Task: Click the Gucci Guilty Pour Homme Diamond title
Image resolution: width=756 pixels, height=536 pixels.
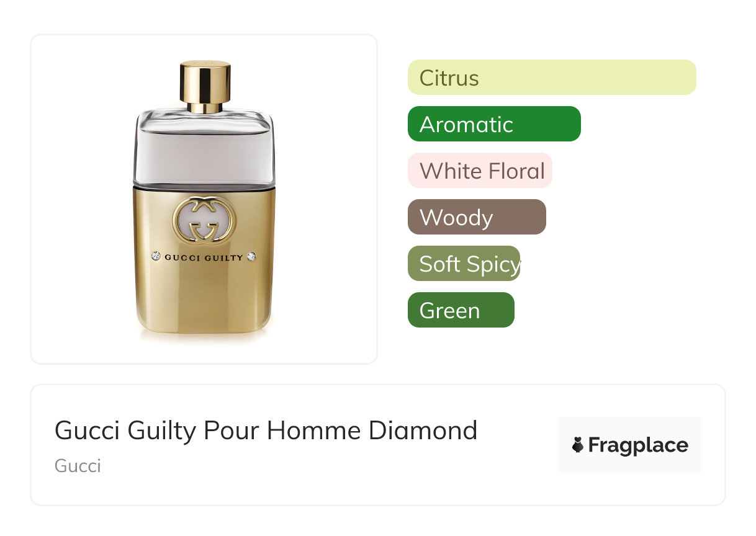Action: click(x=266, y=431)
